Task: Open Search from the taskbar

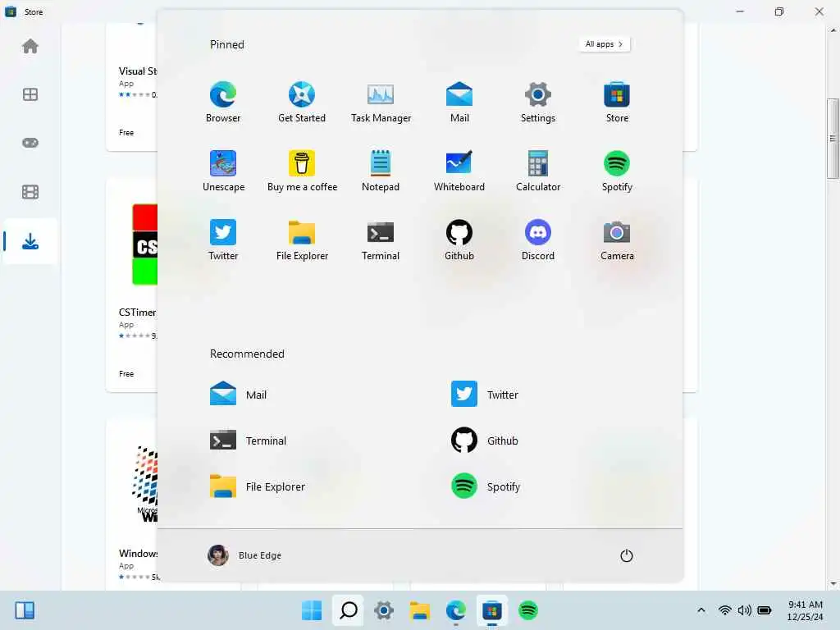Action: 348,610
